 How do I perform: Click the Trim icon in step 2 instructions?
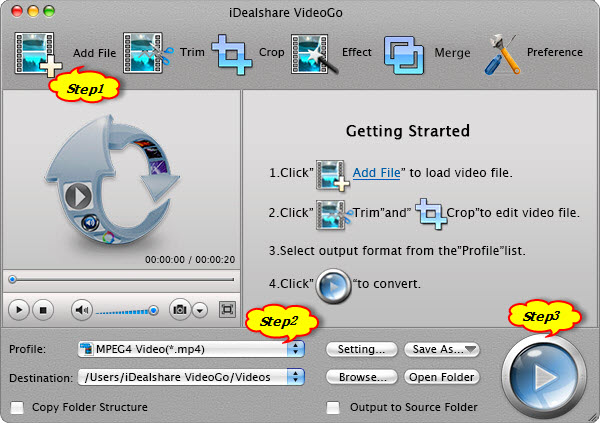tap(333, 215)
